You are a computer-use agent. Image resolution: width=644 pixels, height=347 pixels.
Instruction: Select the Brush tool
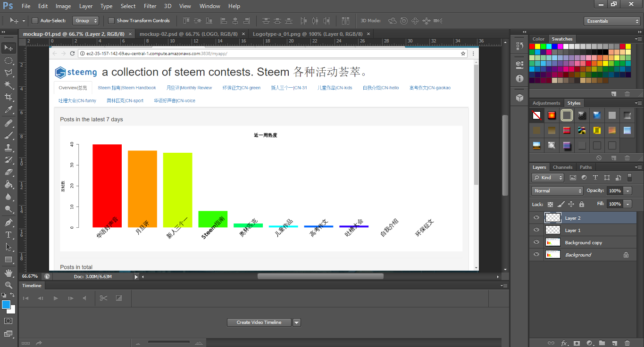pyautogui.click(x=8, y=136)
